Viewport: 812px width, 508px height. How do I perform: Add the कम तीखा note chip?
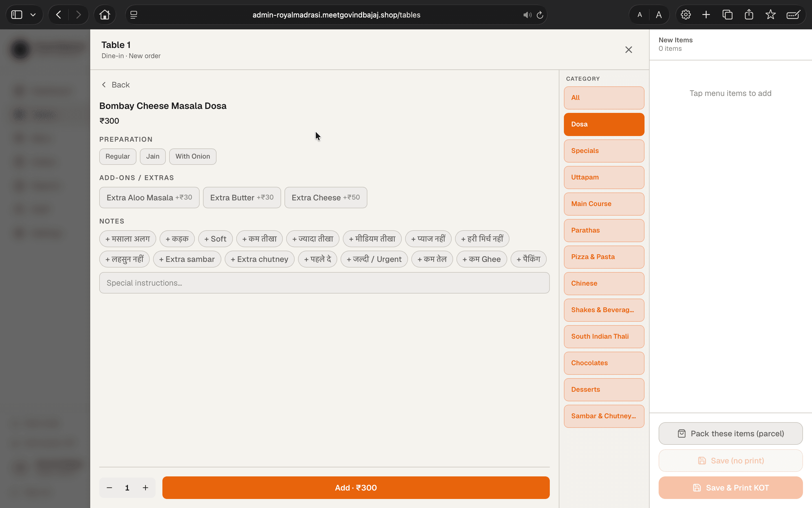click(259, 239)
